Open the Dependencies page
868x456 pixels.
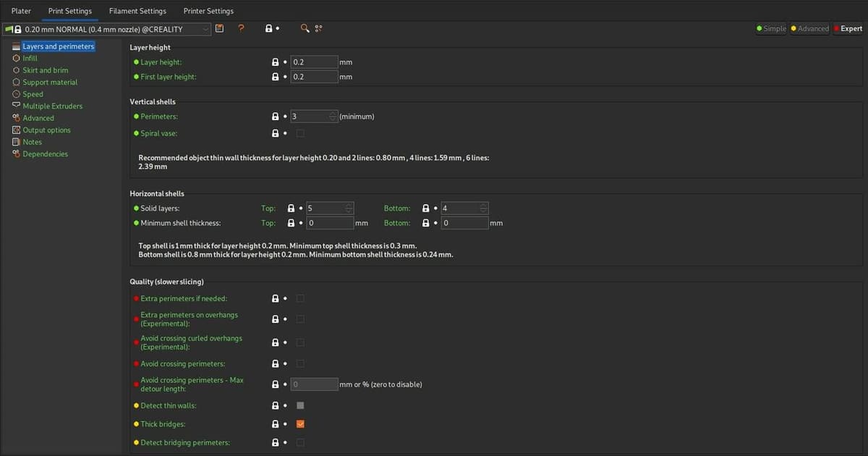[45, 154]
